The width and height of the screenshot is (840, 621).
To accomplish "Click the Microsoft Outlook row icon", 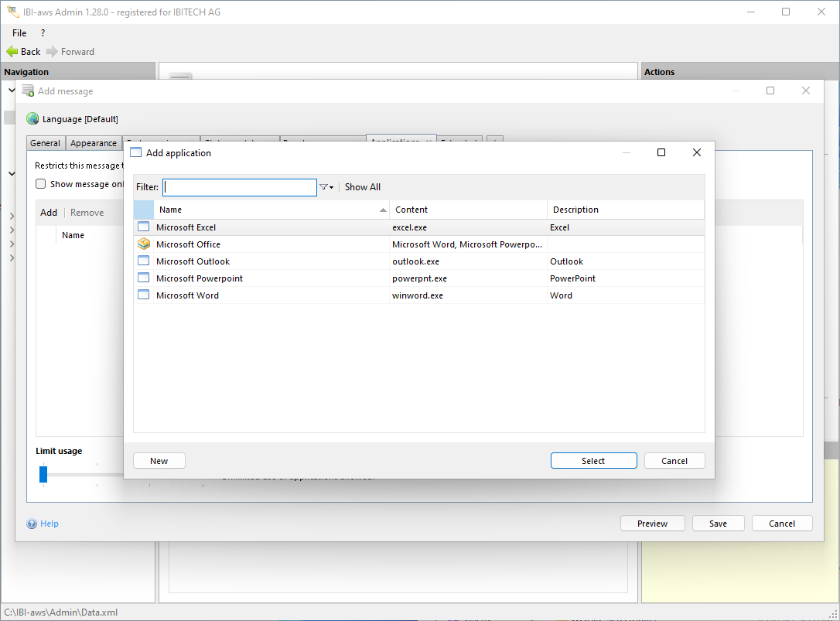I will pos(143,261).
